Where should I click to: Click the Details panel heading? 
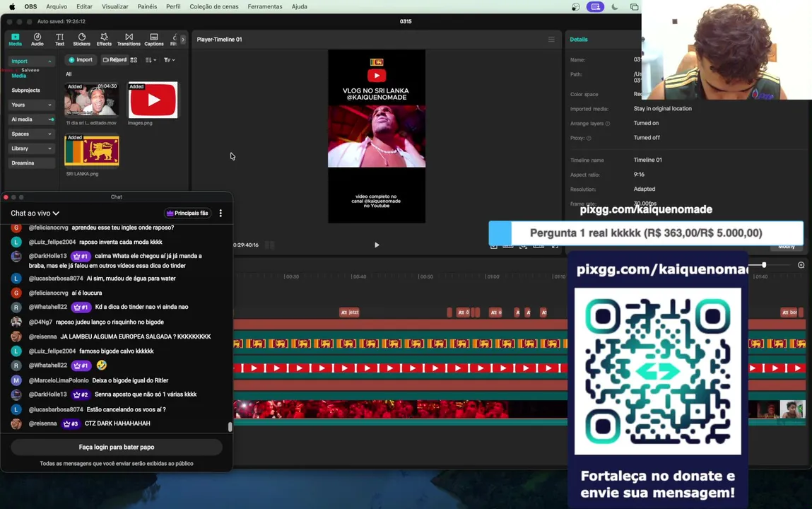coord(579,40)
